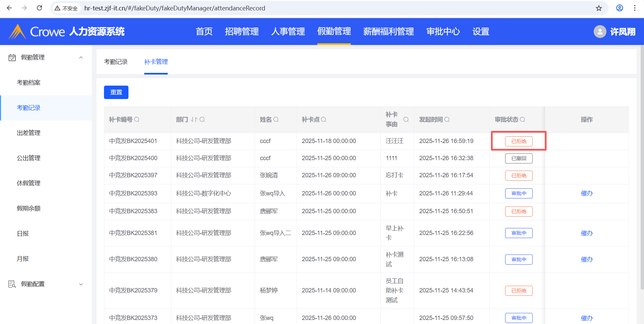
Task: Open 薪酬福利管理 in top navigation
Action: pyautogui.click(x=388, y=32)
